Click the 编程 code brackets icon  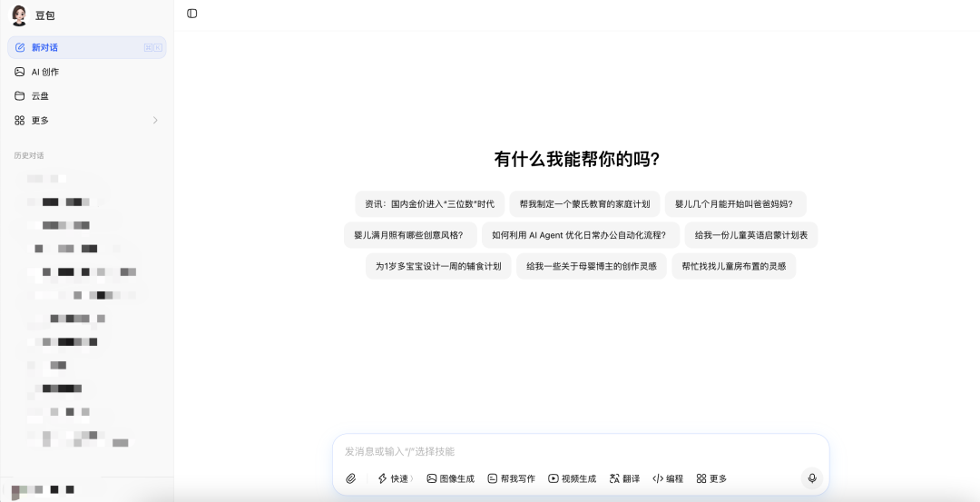(658, 479)
